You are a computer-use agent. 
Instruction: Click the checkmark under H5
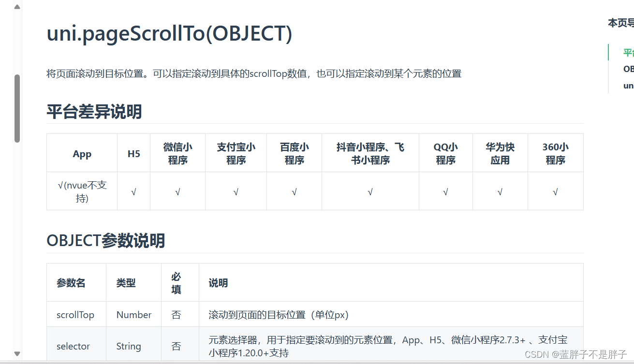tap(134, 192)
